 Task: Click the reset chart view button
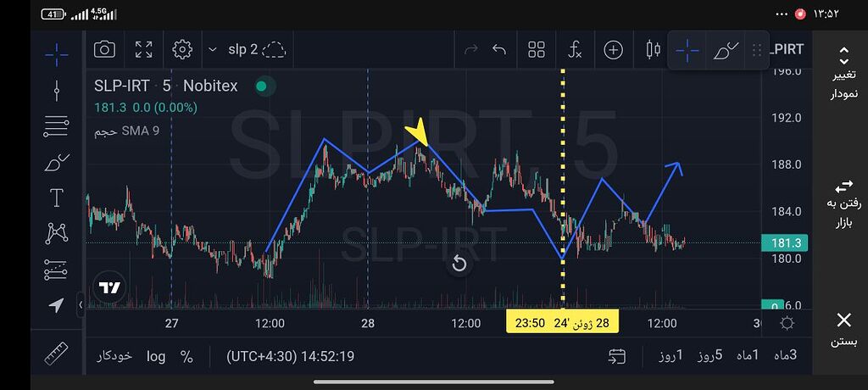[x=459, y=264]
